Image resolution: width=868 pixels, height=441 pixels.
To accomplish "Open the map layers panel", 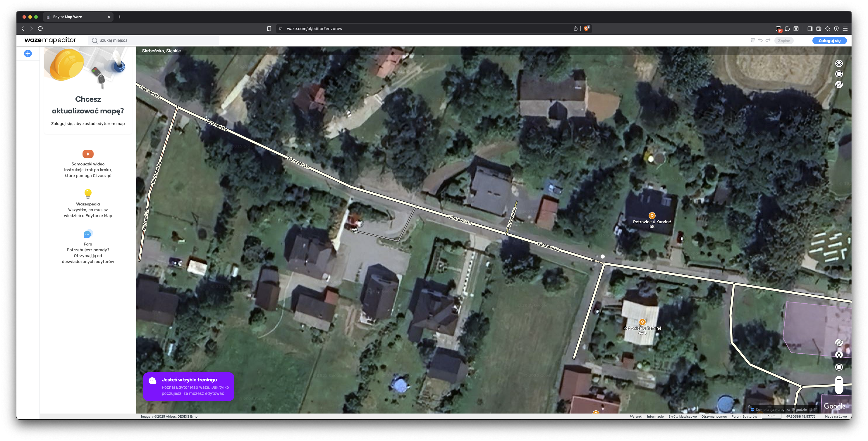I will 839,63.
